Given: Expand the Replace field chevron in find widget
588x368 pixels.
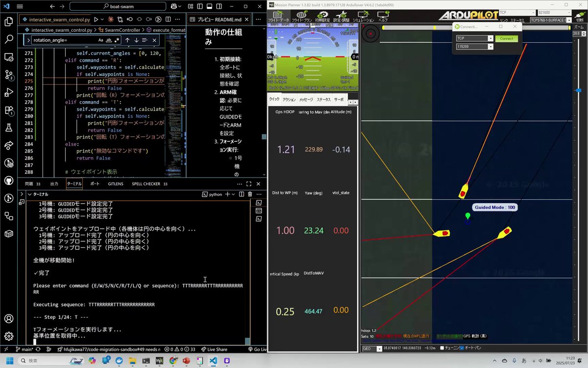Looking at the screenshot, I should tap(29, 40).
